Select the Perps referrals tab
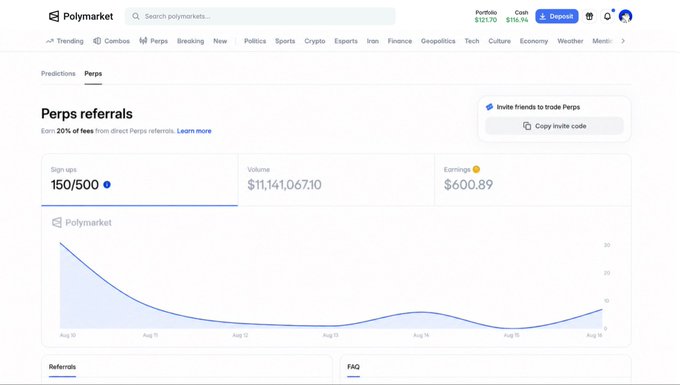The width and height of the screenshot is (680, 385). click(x=93, y=73)
